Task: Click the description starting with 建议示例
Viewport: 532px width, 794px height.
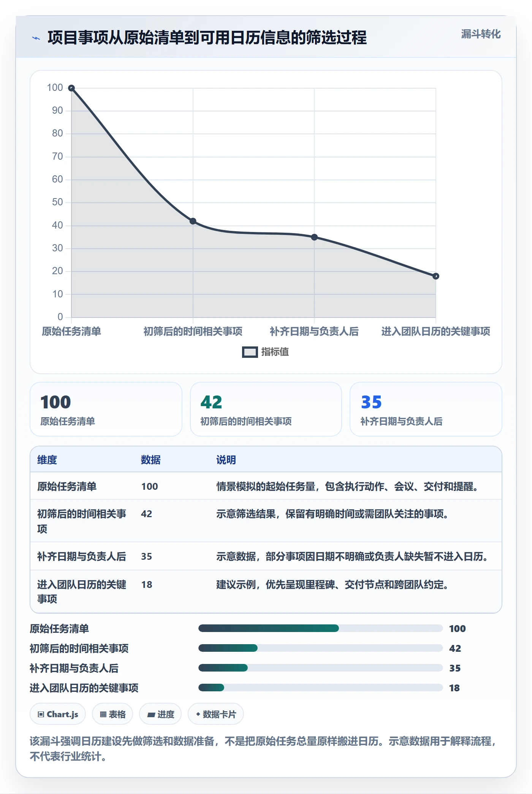Action: (x=333, y=585)
